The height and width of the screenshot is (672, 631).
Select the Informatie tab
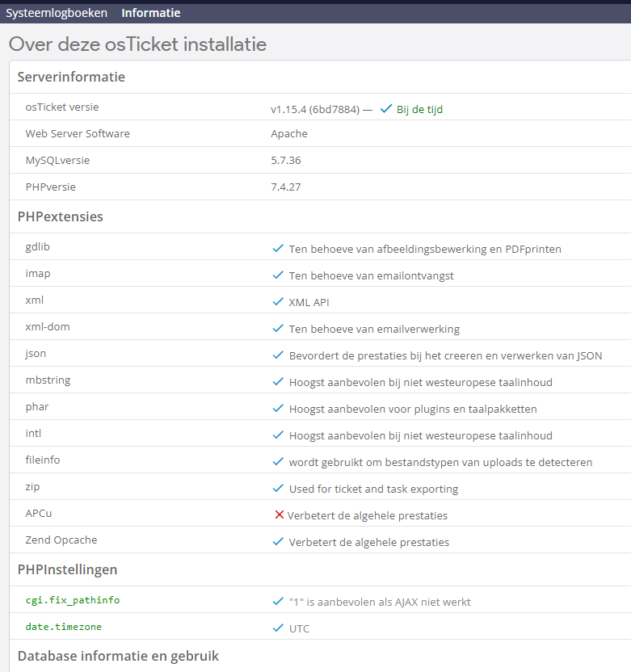click(151, 13)
